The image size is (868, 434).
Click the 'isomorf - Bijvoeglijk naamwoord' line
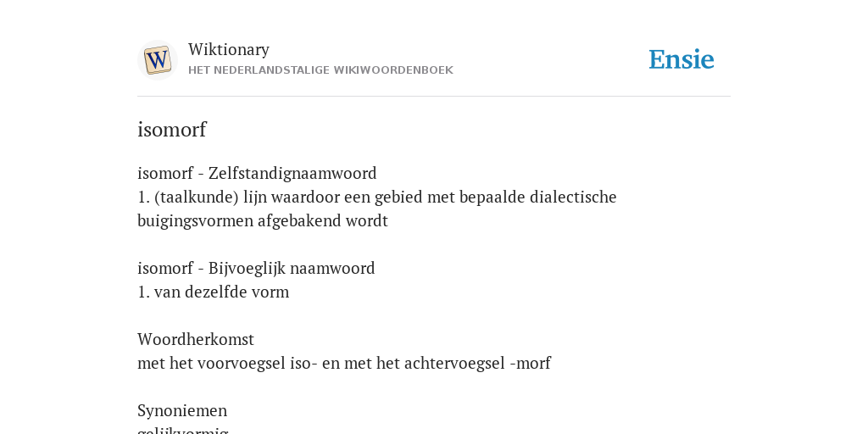coord(256,268)
